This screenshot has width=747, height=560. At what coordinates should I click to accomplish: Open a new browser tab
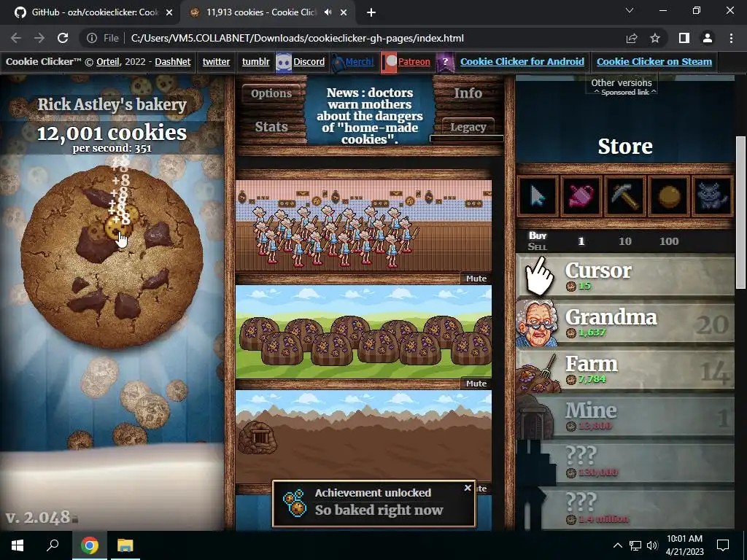pyautogui.click(x=371, y=12)
